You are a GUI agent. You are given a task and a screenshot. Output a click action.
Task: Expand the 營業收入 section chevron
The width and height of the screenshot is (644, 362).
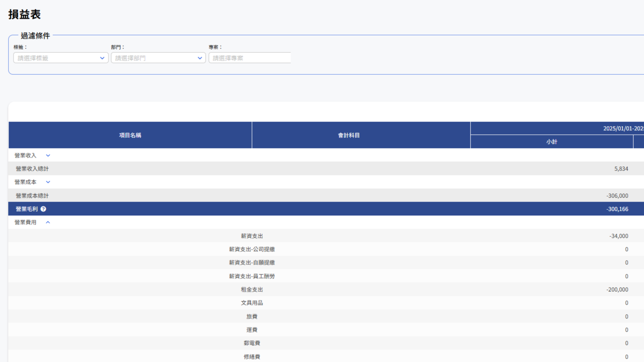click(48, 156)
